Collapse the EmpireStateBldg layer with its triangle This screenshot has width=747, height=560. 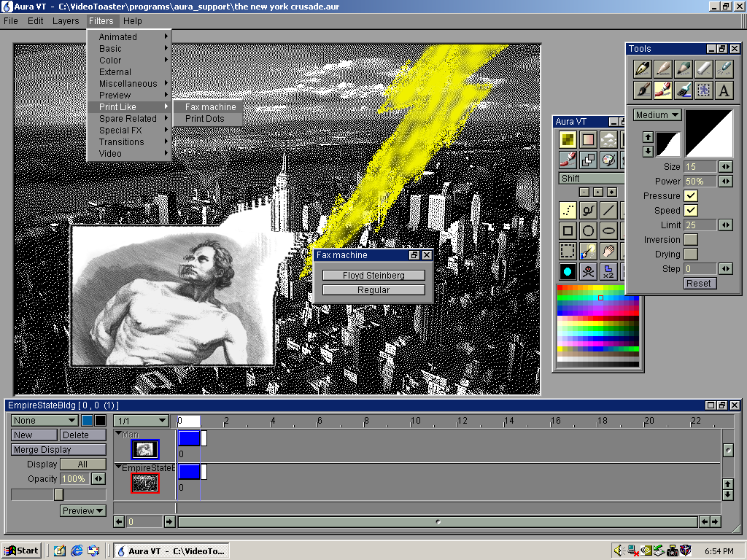coord(119,467)
